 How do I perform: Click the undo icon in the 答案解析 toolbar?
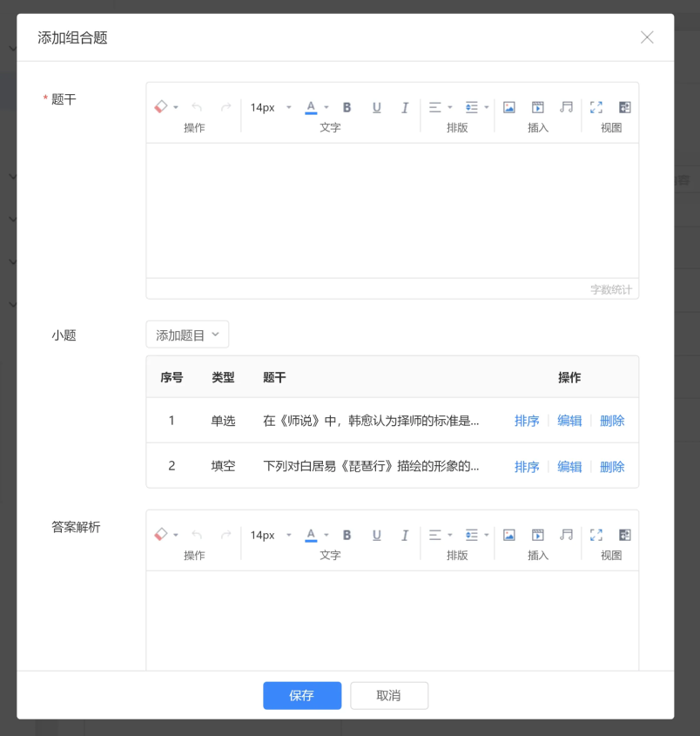pos(196,534)
